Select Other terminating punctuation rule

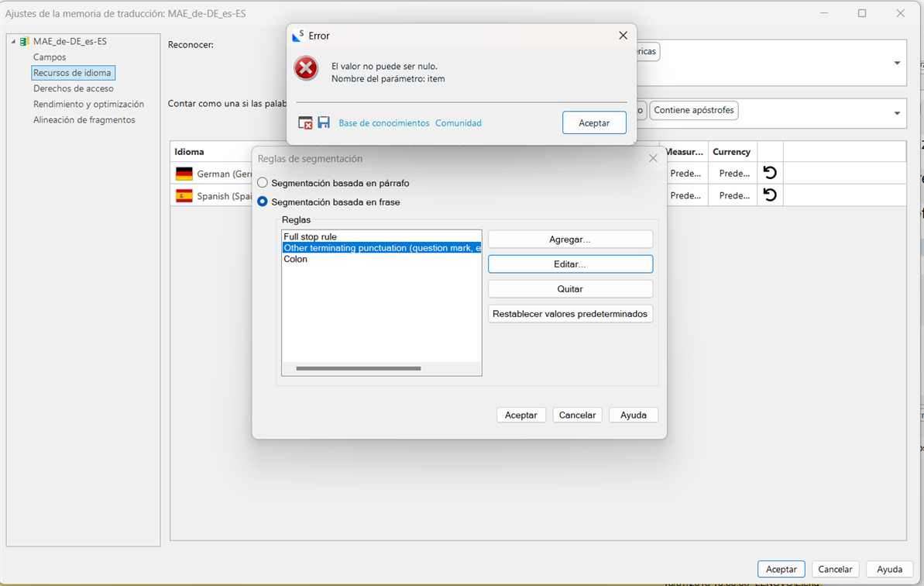[x=382, y=247]
